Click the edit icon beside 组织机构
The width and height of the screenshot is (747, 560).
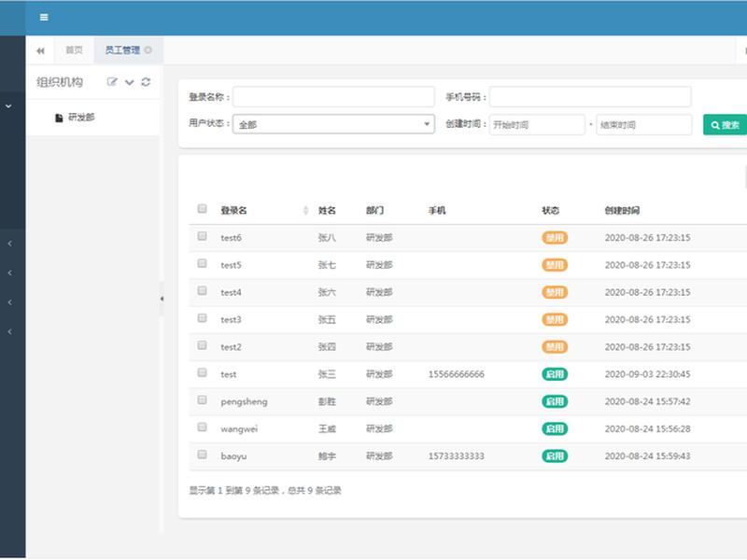tap(112, 82)
